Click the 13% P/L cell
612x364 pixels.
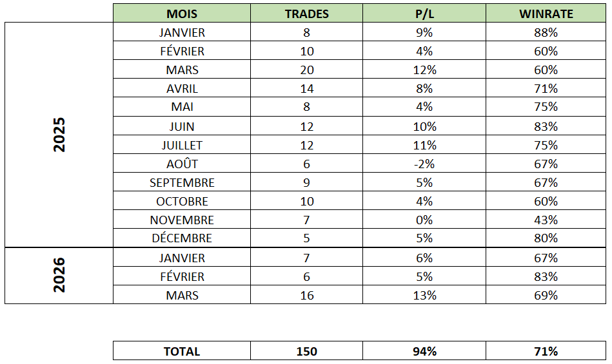pyautogui.click(x=424, y=296)
